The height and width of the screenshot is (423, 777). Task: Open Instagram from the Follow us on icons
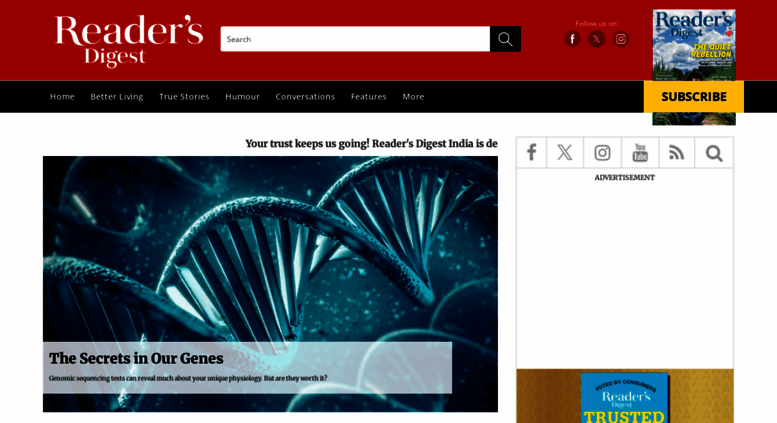click(621, 39)
